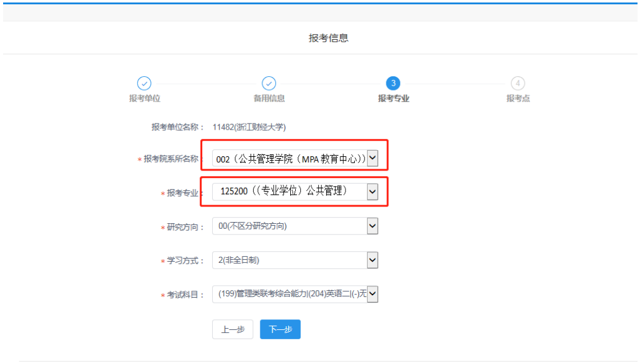Click the grey step 4 circle
The height and width of the screenshot is (364, 640).
click(x=518, y=84)
